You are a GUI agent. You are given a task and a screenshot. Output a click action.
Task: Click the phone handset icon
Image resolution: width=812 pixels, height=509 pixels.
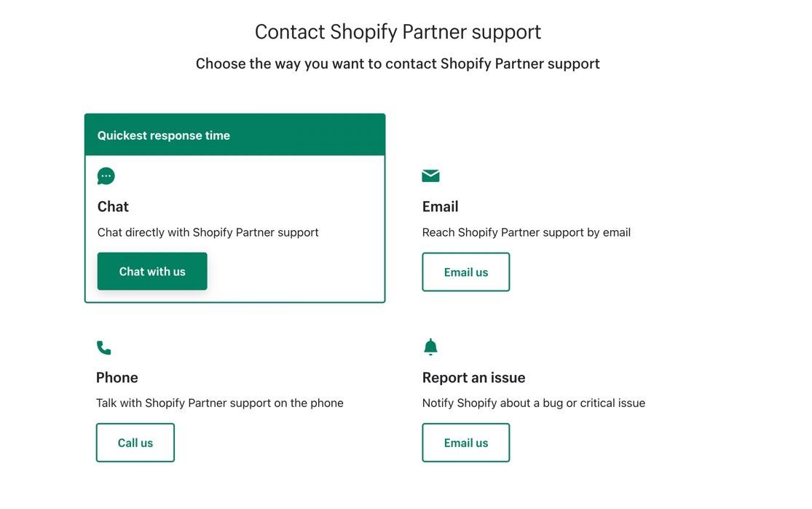104,348
